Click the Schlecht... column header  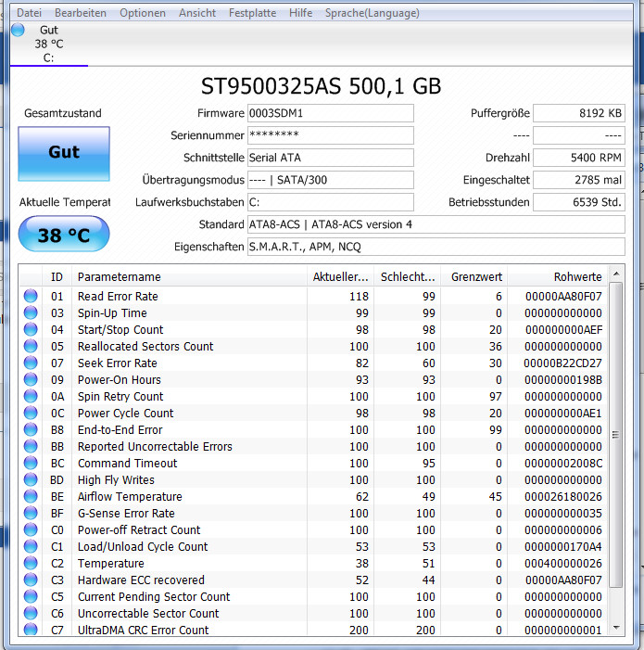coord(408,277)
